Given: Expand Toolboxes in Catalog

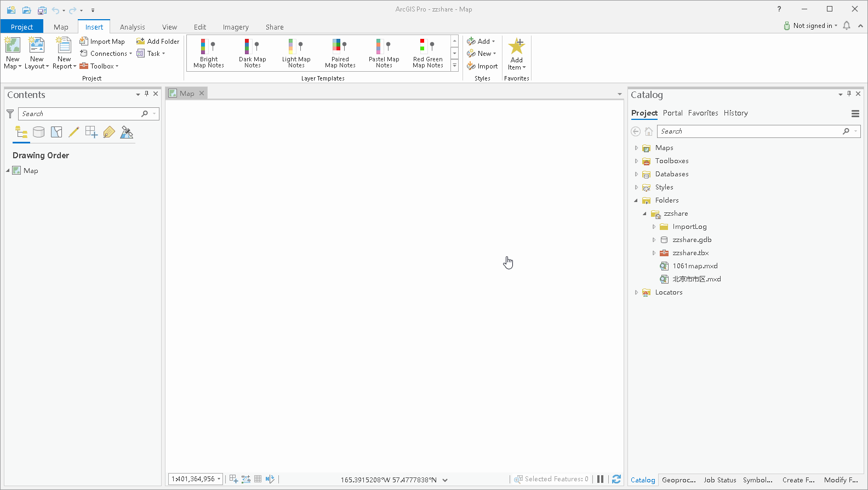Looking at the screenshot, I should tap(636, 161).
